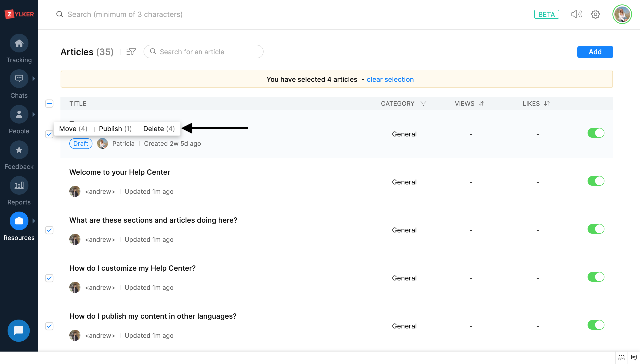Choose Delete (4) bulk action
This screenshot has width=640, height=364.
pyautogui.click(x=159, y=129)
